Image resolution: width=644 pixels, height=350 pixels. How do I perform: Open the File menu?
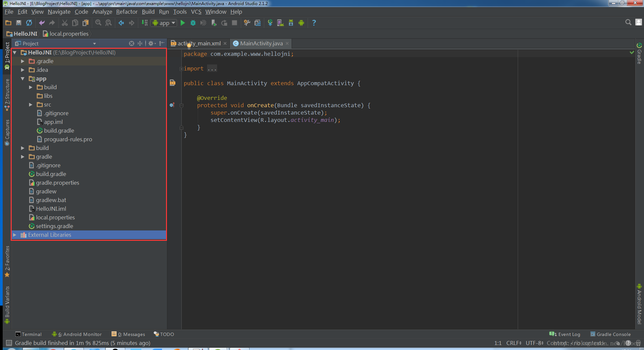9,12
